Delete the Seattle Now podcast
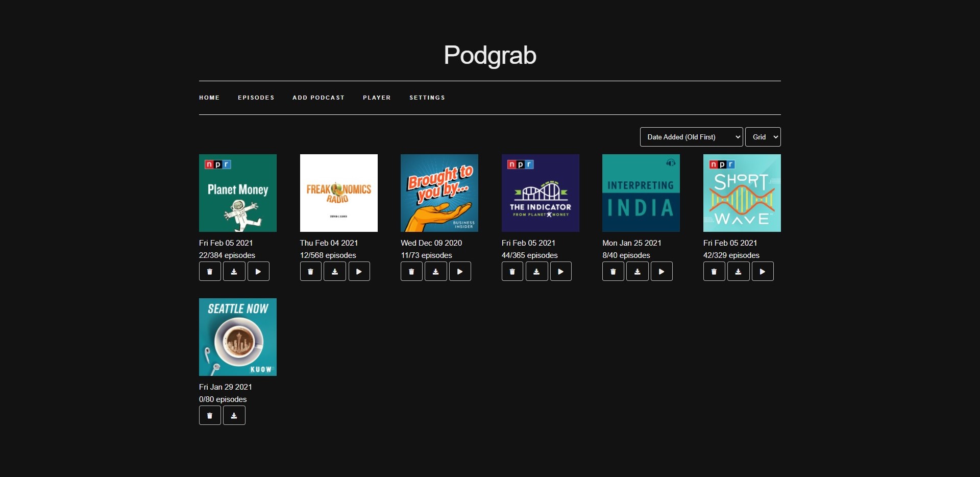Screen dimensions: 980x477 (x=210, y=415)
